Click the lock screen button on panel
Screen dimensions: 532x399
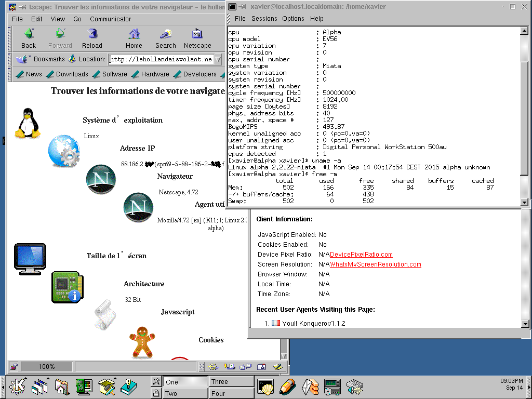[x=156, y=393]
